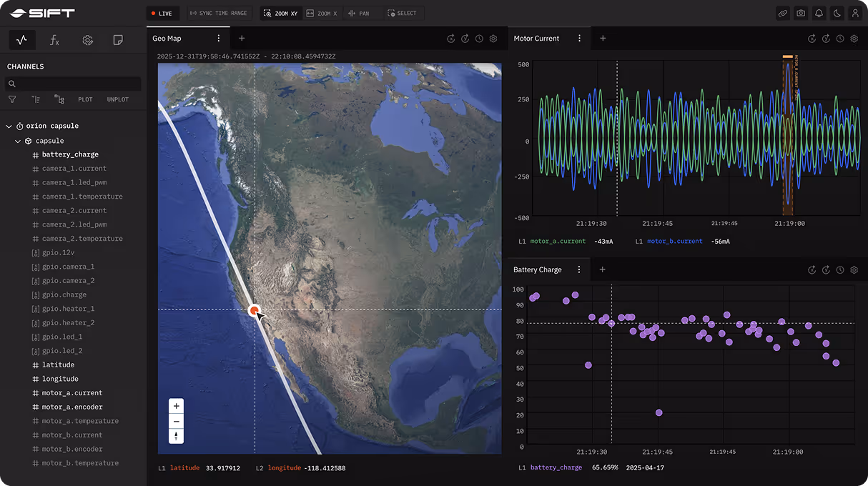Click Geo Map circular-arrow-with-check icon
868x486 pixels.
(x=465, y=39)
